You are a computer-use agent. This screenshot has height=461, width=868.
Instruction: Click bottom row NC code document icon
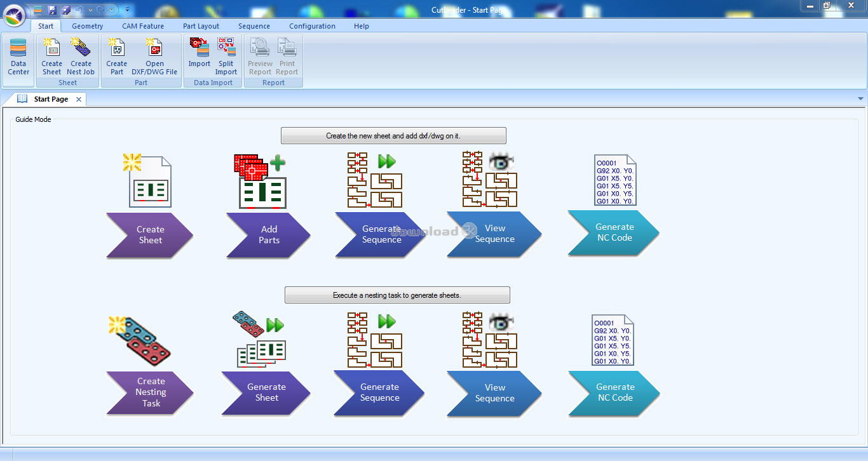(614, 340)
